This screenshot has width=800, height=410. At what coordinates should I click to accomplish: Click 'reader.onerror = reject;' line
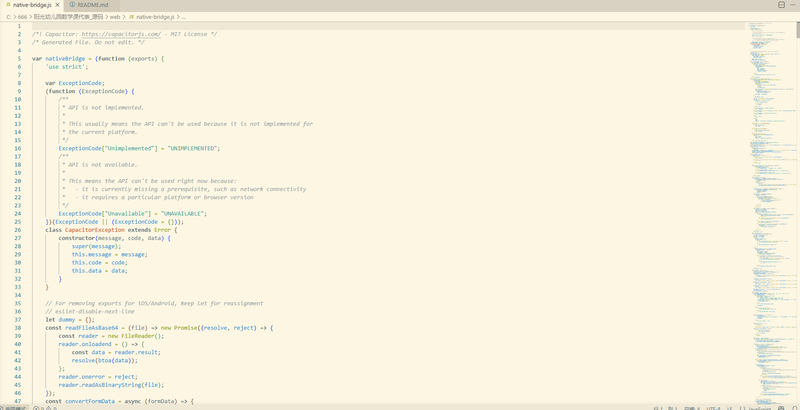(x=98, y=377)
